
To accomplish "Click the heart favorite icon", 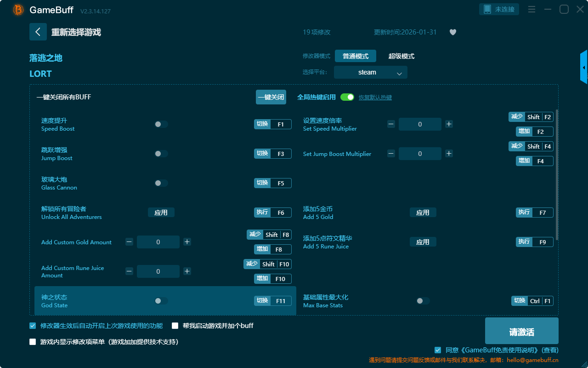I will coord(452,32).
